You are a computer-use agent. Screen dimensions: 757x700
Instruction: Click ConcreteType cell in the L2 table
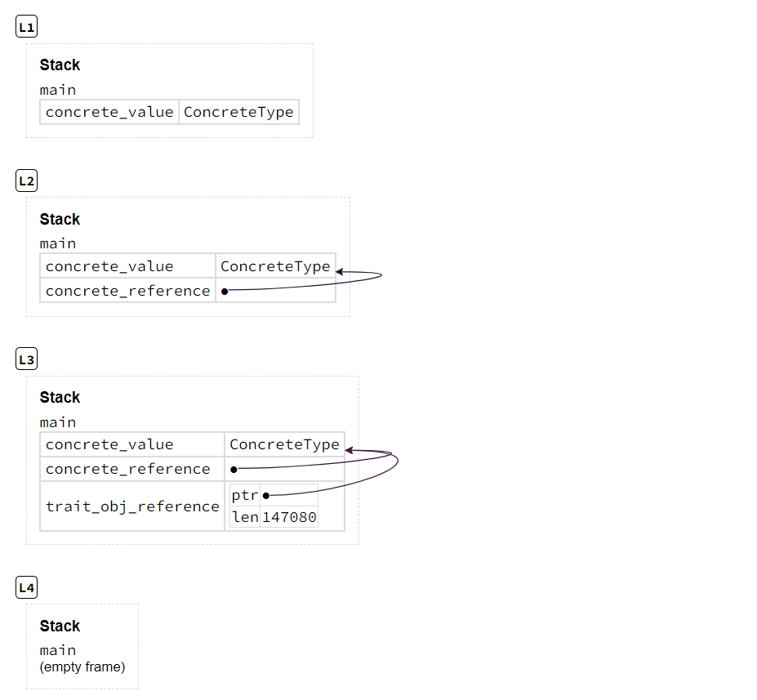click(276, 266)
